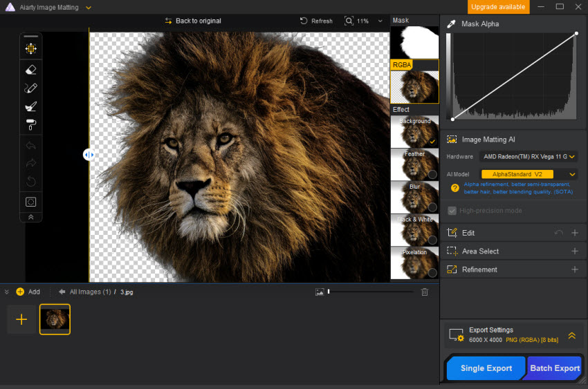588x389 pixels.
Task: Click the Aiarty app logo icon
Action: click(x=10, y=7)
